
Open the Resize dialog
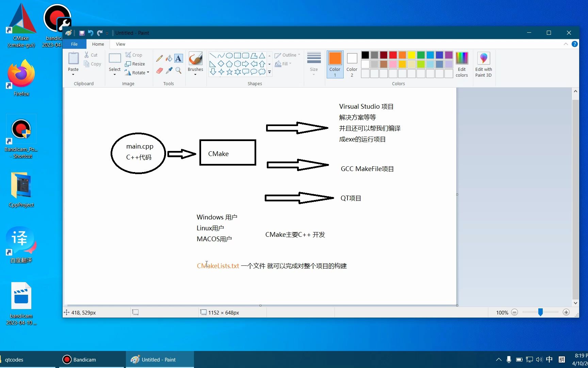pyautogui.click(x=135, y=64)
